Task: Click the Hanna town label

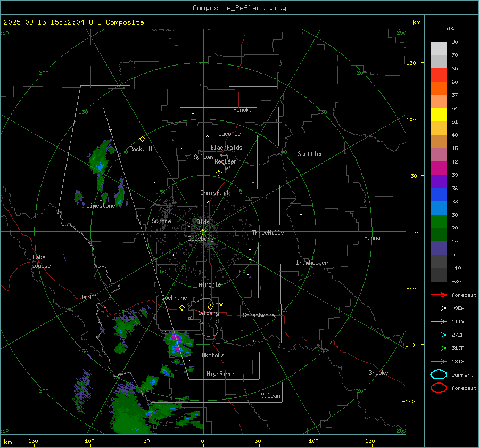Action: click(372, 238)
